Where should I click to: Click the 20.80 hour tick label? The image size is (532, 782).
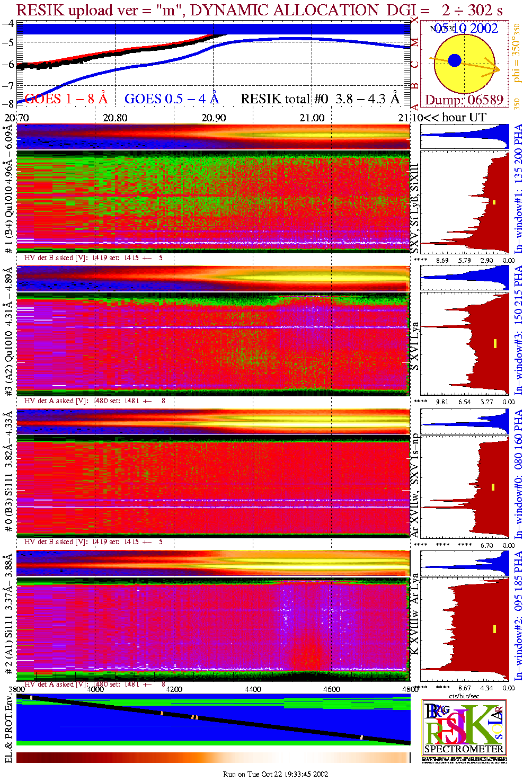pyautogui.click(x=115, y=118)
